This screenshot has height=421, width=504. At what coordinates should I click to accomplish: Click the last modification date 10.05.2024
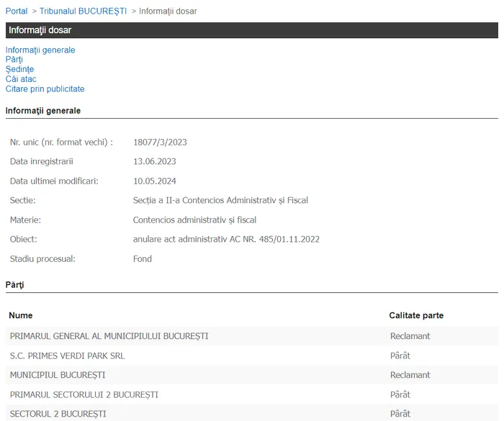(154, 181)
